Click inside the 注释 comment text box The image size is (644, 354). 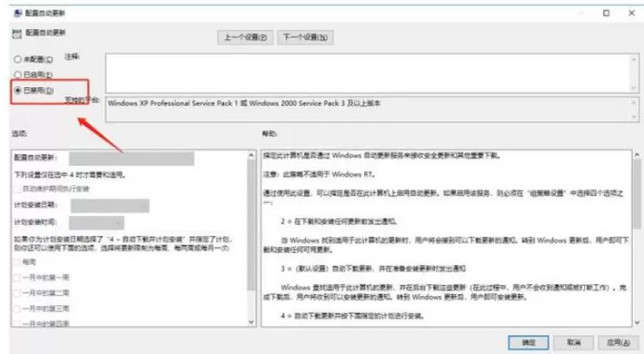[x=368, y=74]
